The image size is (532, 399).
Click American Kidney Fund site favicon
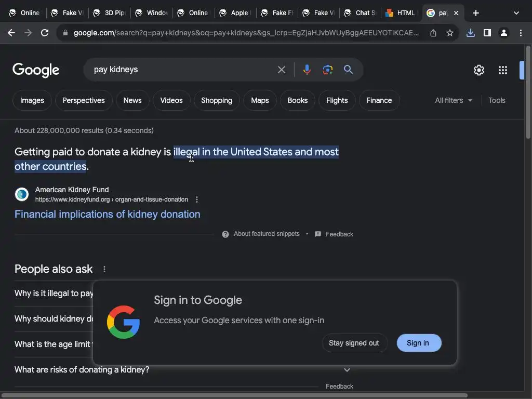22,194
